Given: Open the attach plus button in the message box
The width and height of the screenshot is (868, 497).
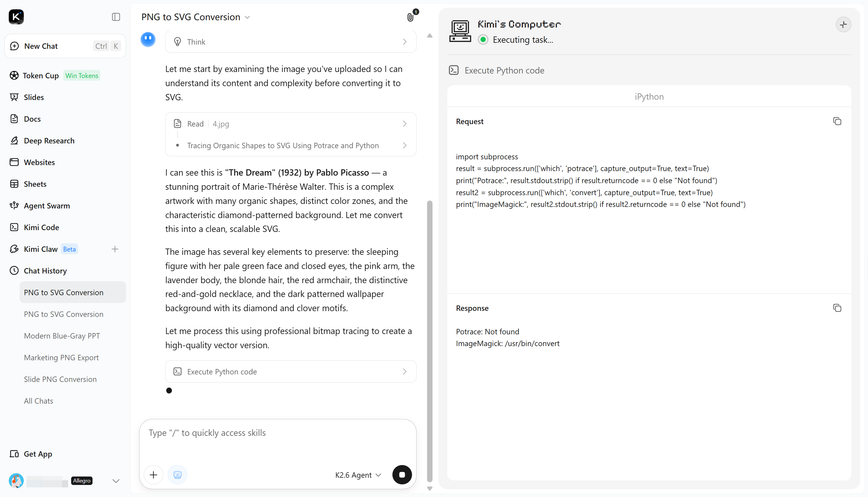Looking at the screenshot, I should (154, 474).
